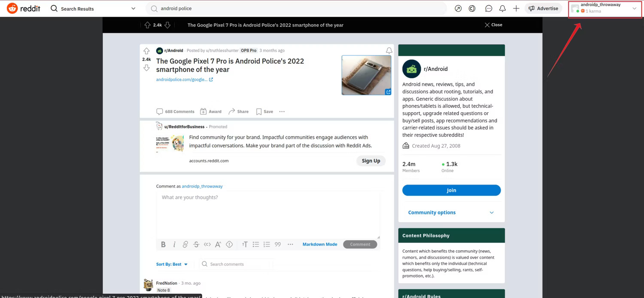Toggle post follow notifications bell

coord(389,51)
